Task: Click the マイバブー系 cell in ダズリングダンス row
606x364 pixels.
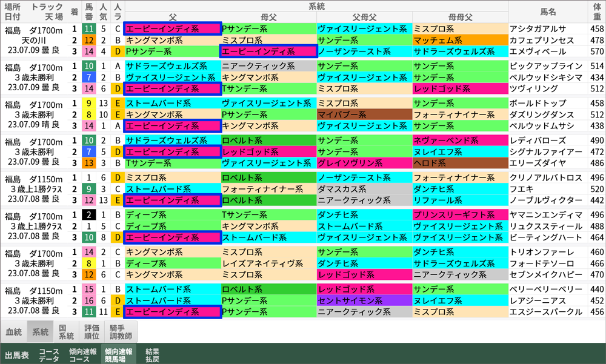Action: click(364, 114)
